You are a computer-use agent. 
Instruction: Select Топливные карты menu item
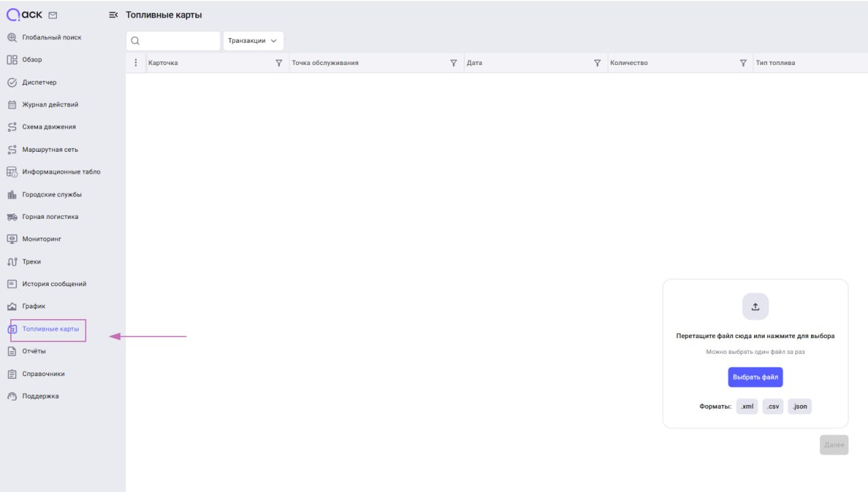pos(50,329)
